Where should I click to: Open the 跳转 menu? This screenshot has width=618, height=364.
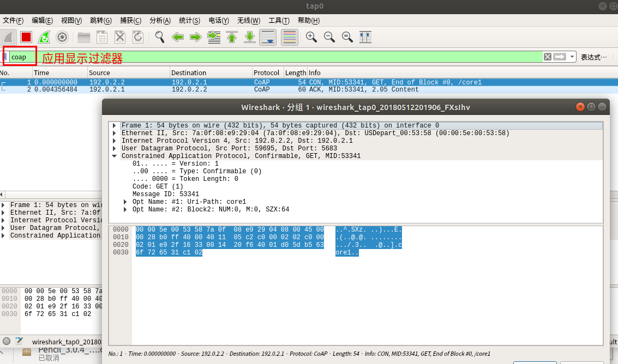pyautogui.click(x=101, y=21)
